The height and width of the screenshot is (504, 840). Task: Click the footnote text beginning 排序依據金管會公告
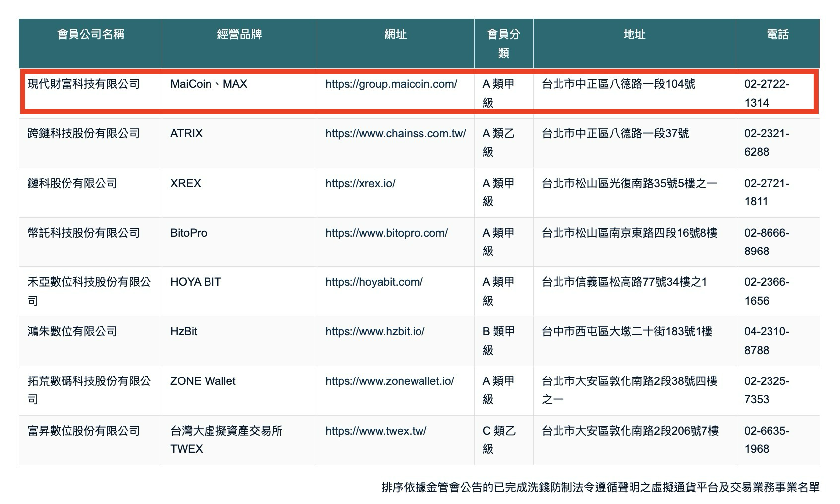(x=600, y=487)
